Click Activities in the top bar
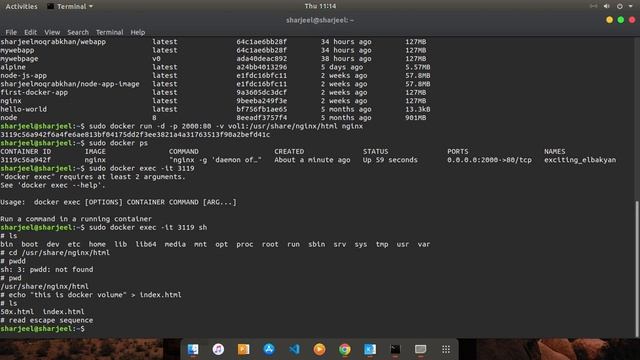This screenshot has height=360, width=640. (x=21, y=6)
